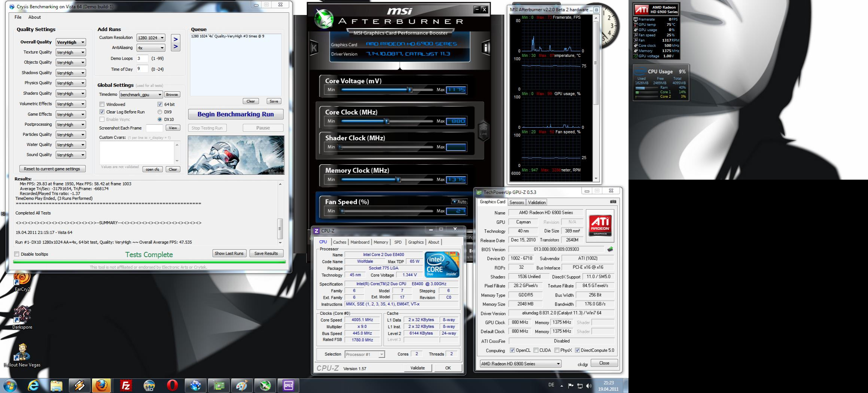Select the Darkspore desktop shortcut

pyautogui.click(x=22, y=317)
